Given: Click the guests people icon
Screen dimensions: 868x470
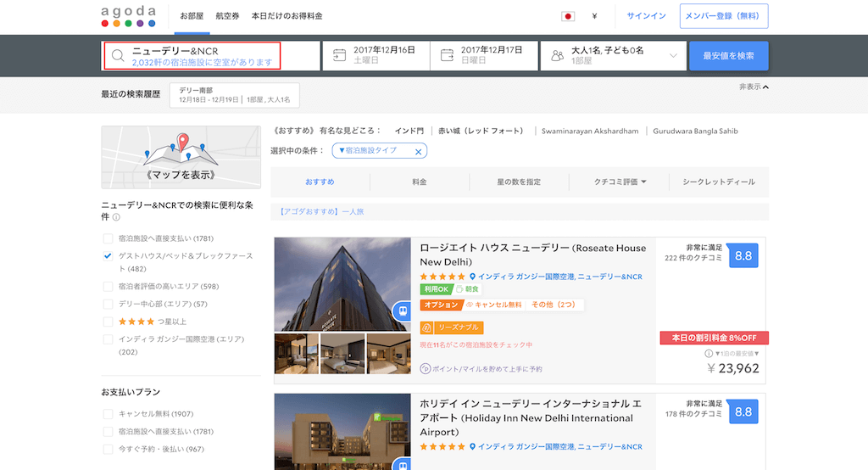Looking at the screenshot, I should coord(558,55).
